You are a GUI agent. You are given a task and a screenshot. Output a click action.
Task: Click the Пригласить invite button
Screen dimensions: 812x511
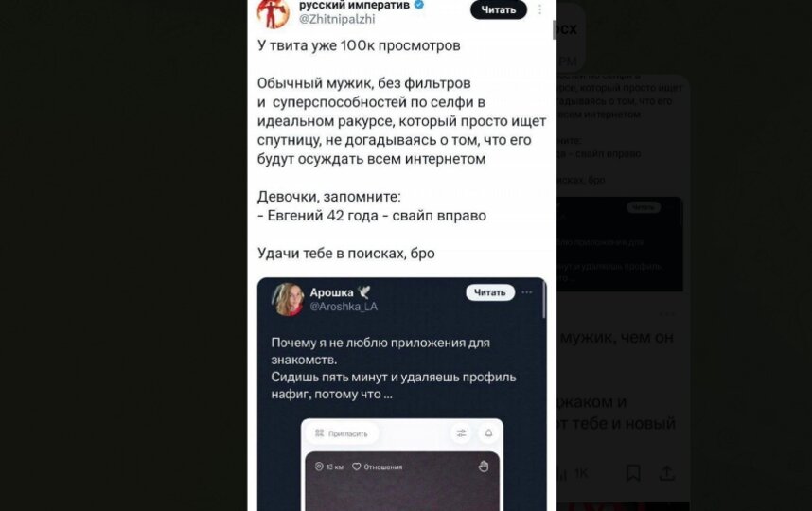click(x=343, y=433)
